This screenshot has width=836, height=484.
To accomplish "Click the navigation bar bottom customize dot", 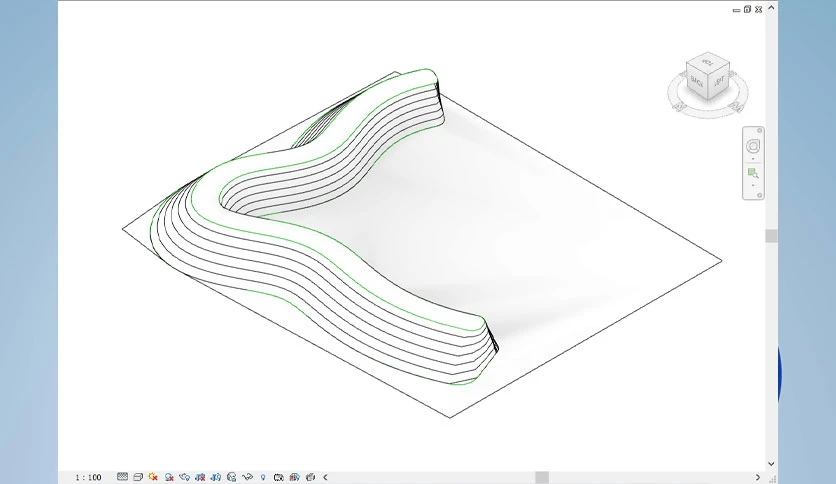I will [x=760, y=196].
